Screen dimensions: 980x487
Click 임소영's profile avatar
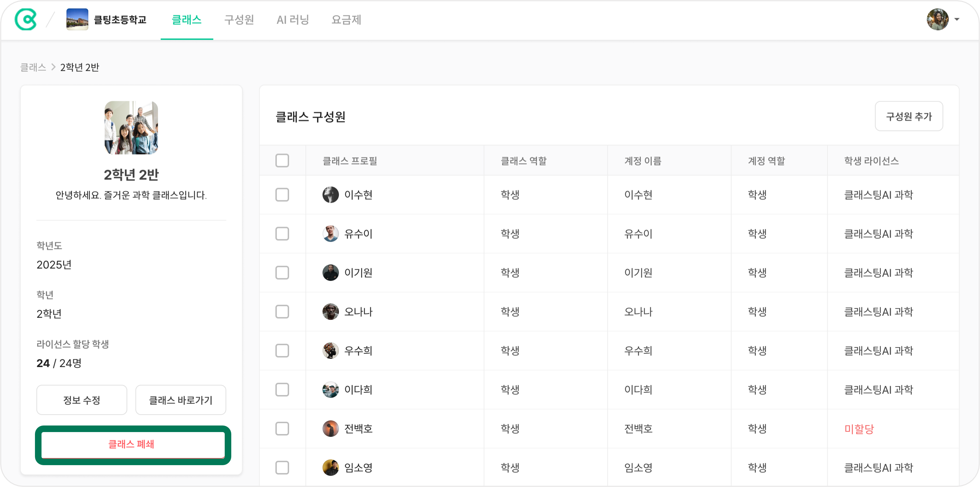[x=331, y=468]
